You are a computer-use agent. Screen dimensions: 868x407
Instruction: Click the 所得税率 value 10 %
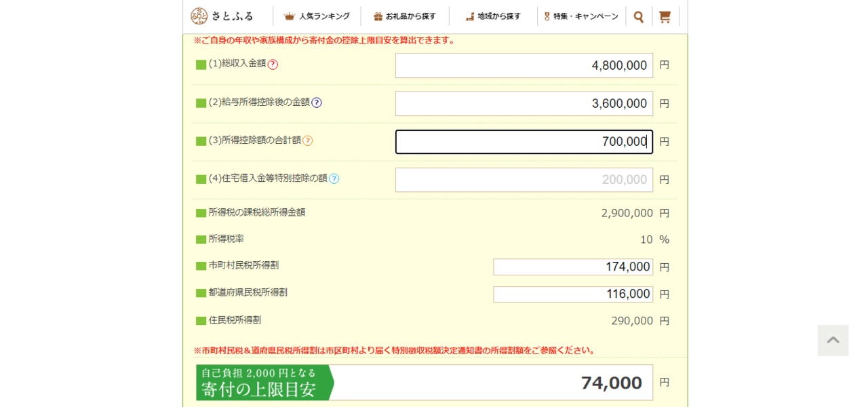click(x=654, y=239)
